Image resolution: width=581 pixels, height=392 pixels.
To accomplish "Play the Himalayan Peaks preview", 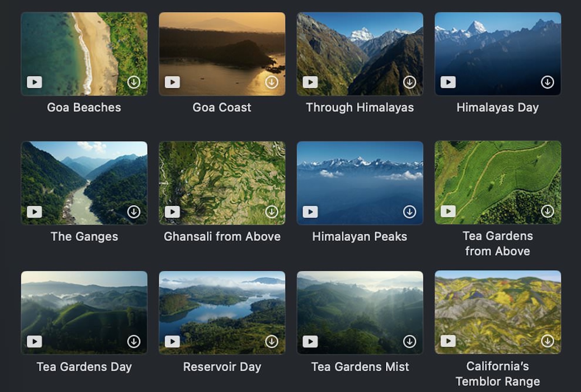I will [x=310, y=212].
